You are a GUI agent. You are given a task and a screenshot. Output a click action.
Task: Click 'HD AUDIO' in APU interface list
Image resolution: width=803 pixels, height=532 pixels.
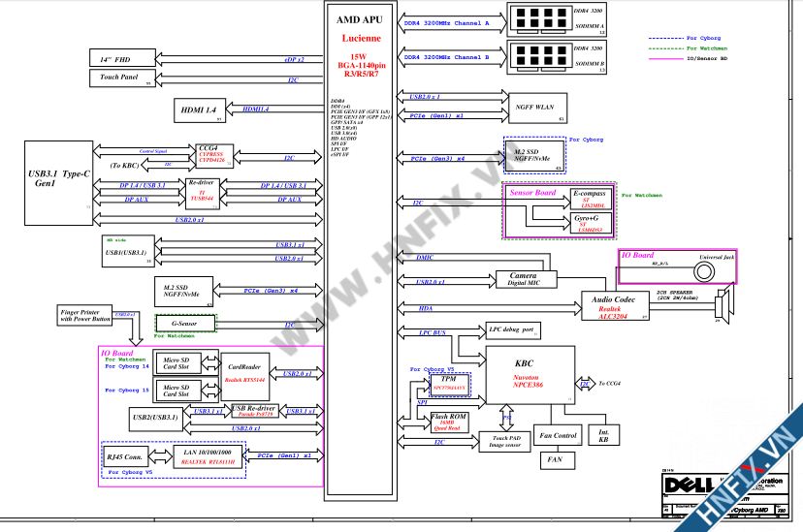click(x=343, y=139)
